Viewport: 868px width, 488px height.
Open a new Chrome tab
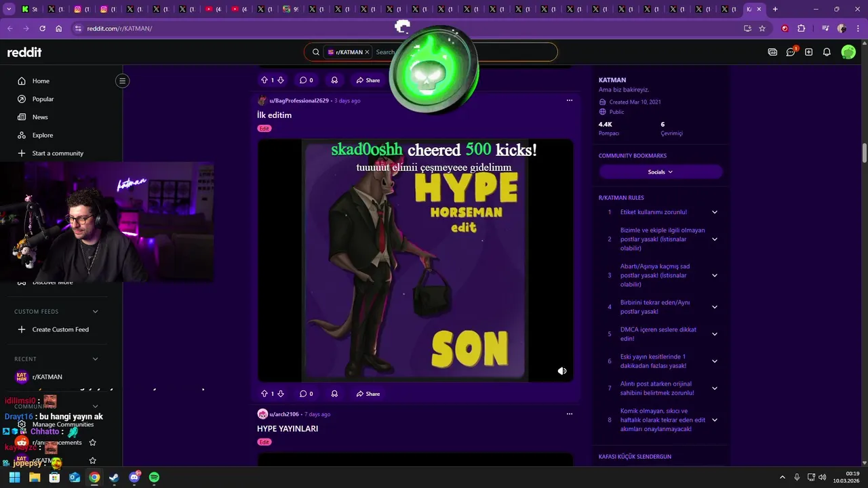(775, 9)
